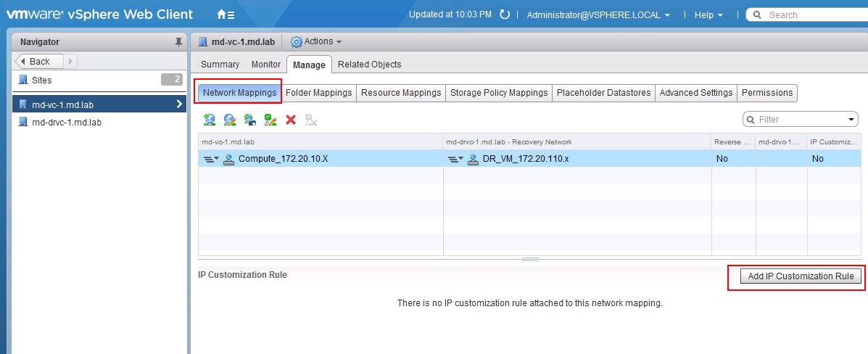
Task: Click into the Filter input field
Action: [800, 120]
